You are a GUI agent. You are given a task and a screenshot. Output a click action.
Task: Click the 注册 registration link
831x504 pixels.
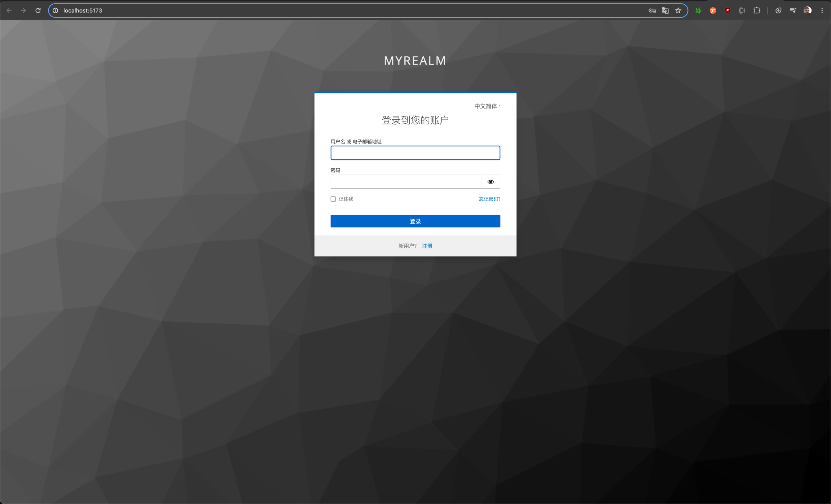click(427, 246)
